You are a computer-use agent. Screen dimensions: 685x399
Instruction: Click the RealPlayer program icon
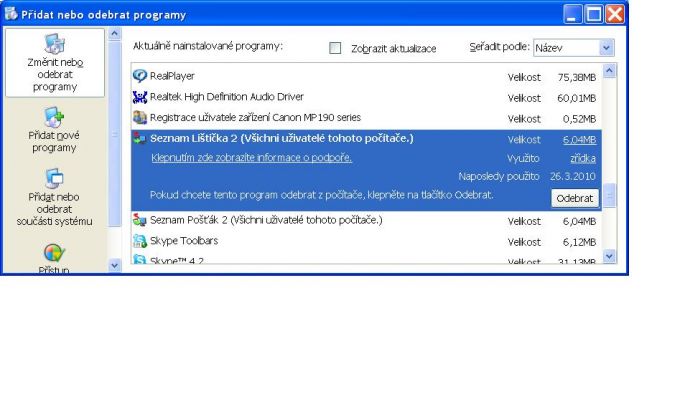point(140,76)
